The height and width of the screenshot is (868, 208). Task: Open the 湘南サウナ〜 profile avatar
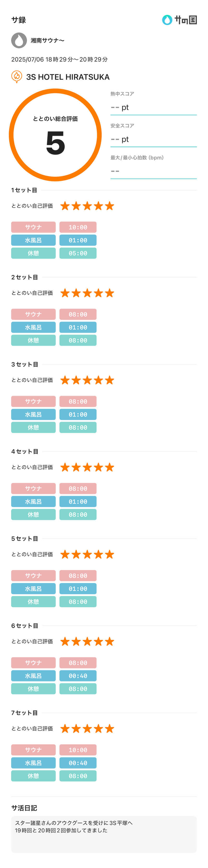tap(19, 41)
